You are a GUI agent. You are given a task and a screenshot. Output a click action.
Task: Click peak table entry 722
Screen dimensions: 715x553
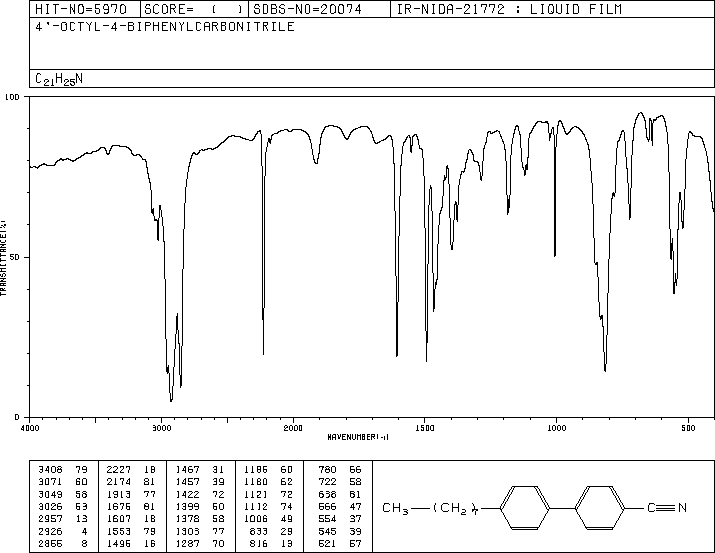pos(327,482)
